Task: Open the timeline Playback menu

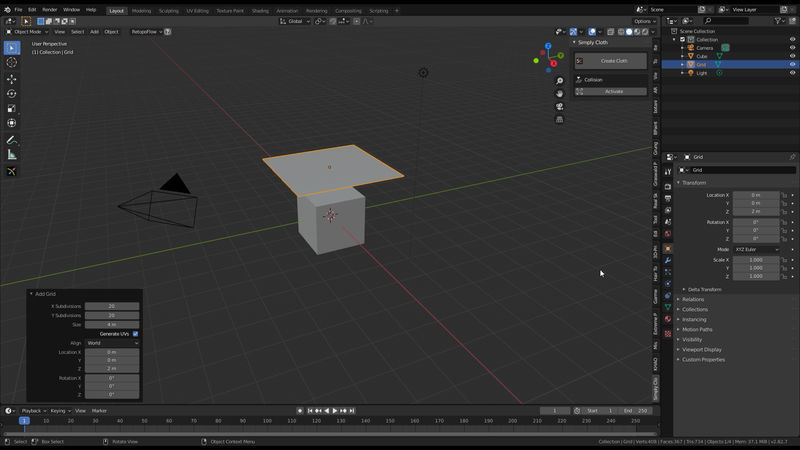Action: (x=34, y=411)
